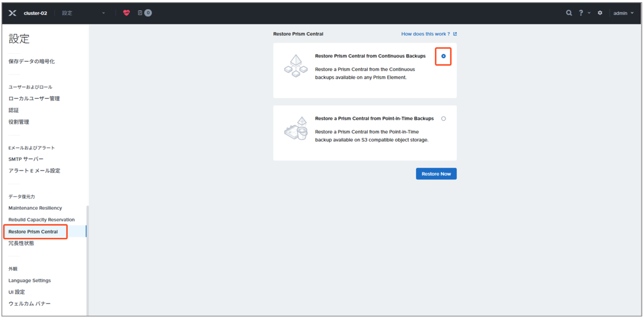The image size is (644, 318).
Task: Click the ユーザーおよびロール section label
Action: click(31, 87)
